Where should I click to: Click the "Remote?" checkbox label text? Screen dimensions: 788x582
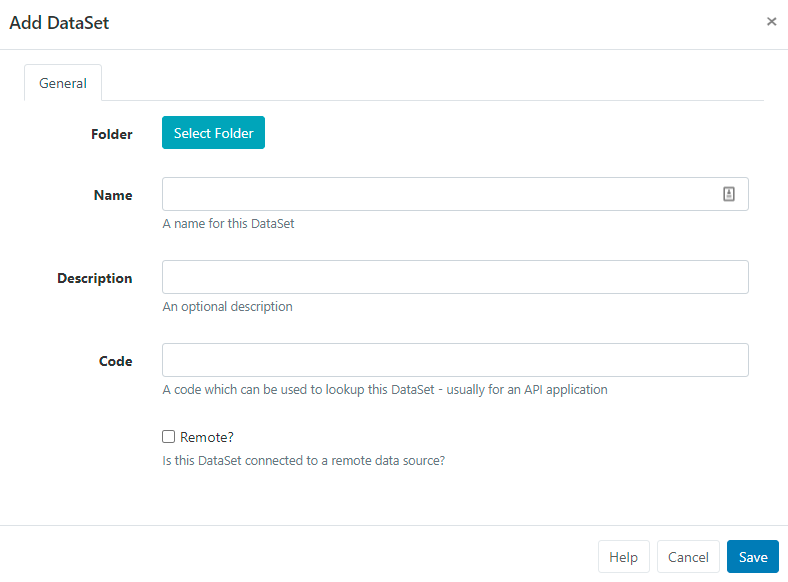coord(206,437)
